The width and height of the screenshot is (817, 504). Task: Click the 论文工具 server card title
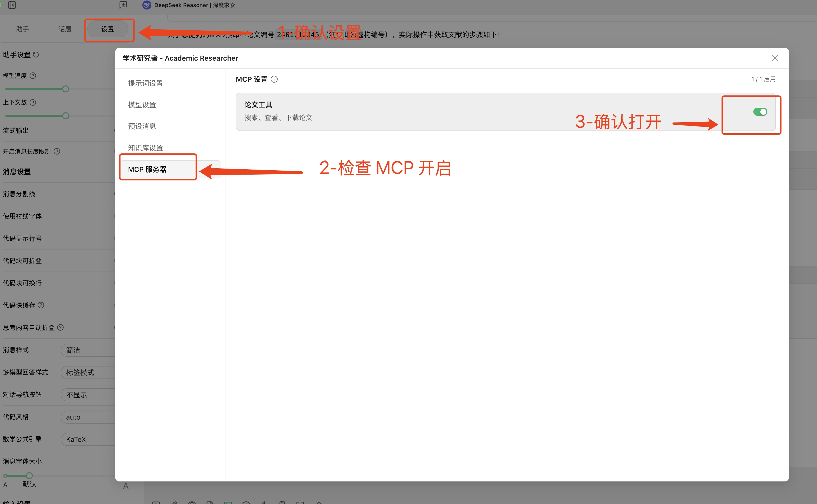tap(258, 105)
